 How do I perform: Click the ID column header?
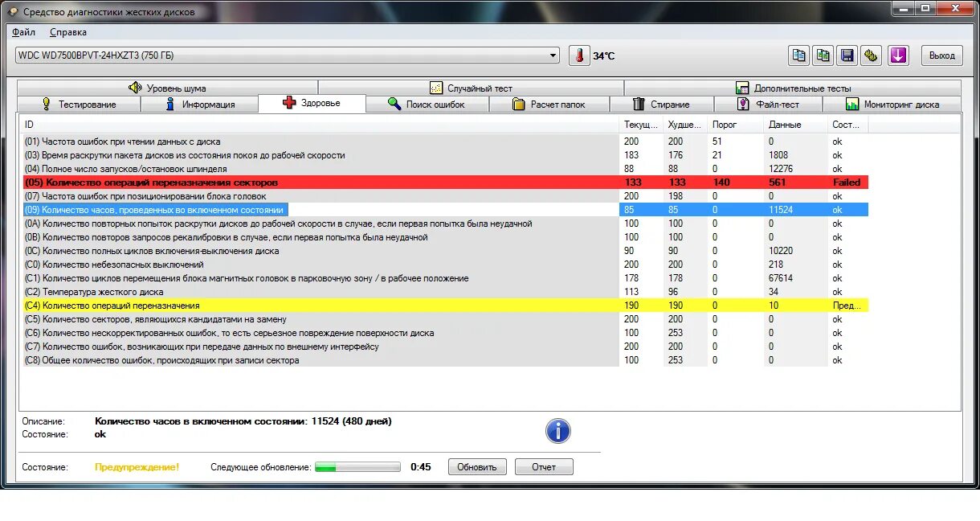click(320, 125)
